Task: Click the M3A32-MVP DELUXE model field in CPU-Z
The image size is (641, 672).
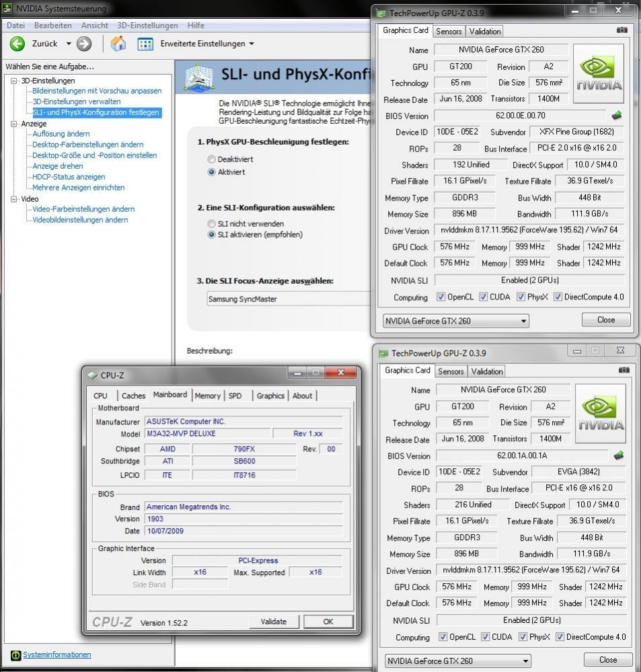Action: point(208,434)
